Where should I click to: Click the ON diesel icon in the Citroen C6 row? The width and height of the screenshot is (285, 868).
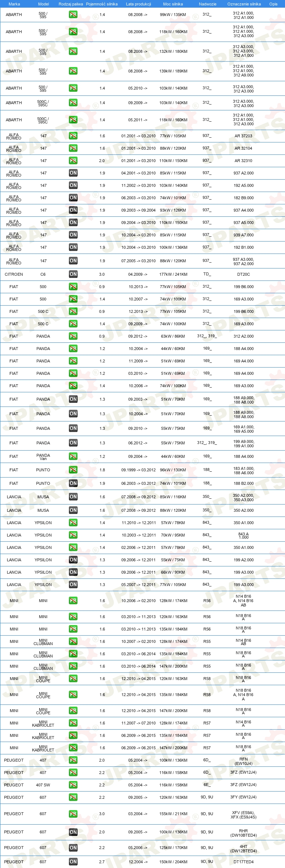[x=73, y=274]
